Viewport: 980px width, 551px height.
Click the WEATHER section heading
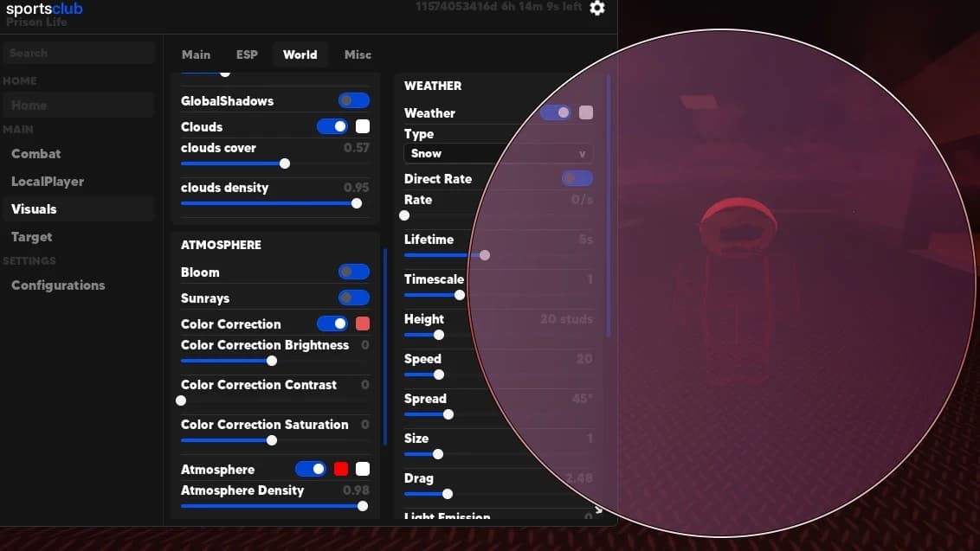click(433, 86)
